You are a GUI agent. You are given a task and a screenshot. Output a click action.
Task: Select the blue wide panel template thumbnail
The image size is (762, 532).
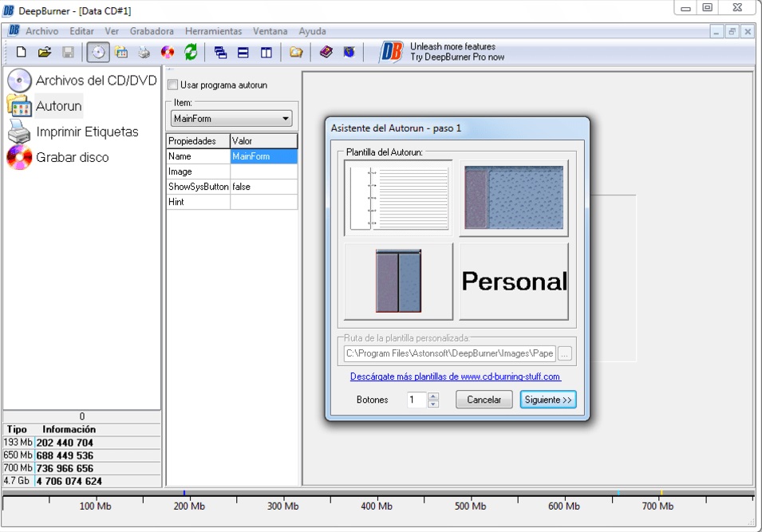(x=514, y=198)
